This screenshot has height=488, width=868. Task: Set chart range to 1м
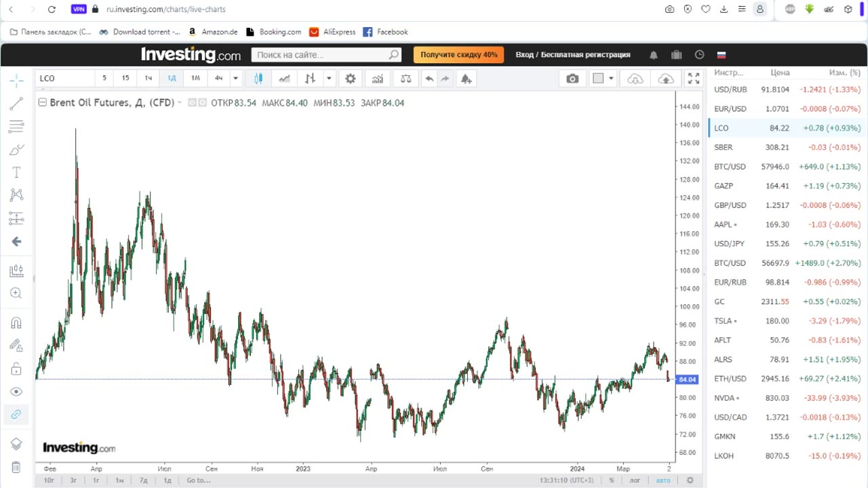[119, 480]
